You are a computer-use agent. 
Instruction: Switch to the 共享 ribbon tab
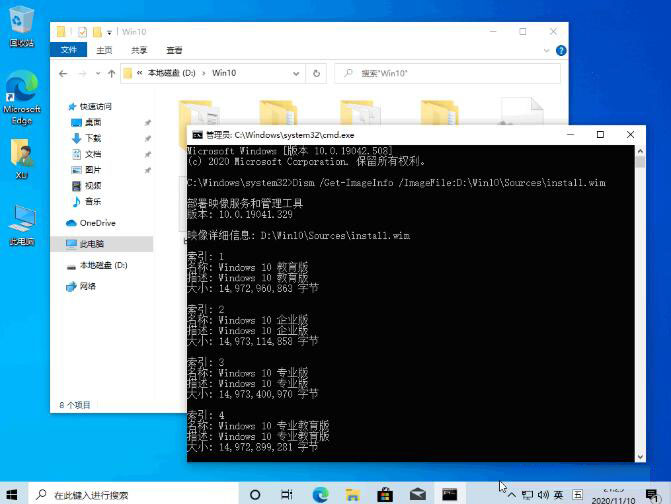(x=139, y=50)
